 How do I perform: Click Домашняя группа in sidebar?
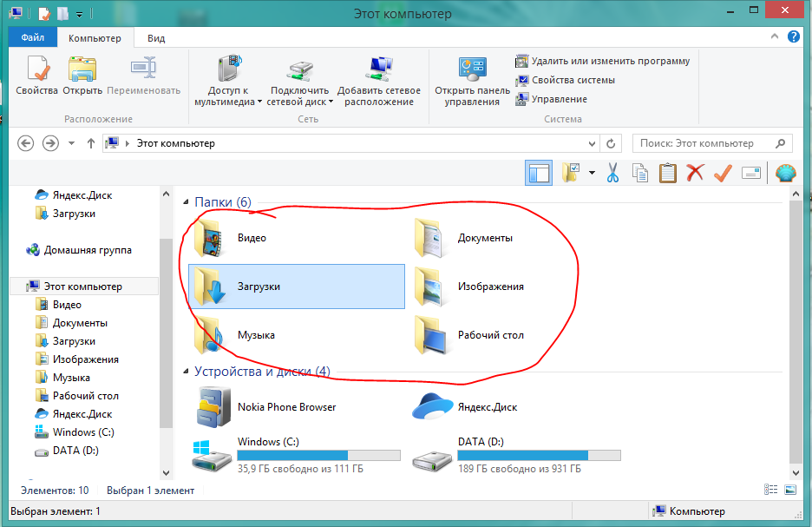(x=79, y=250)
